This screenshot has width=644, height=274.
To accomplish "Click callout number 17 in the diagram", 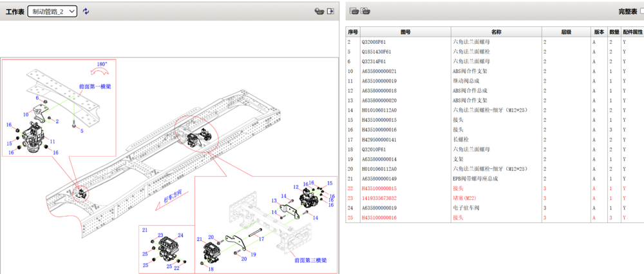I will pos(262,239).
